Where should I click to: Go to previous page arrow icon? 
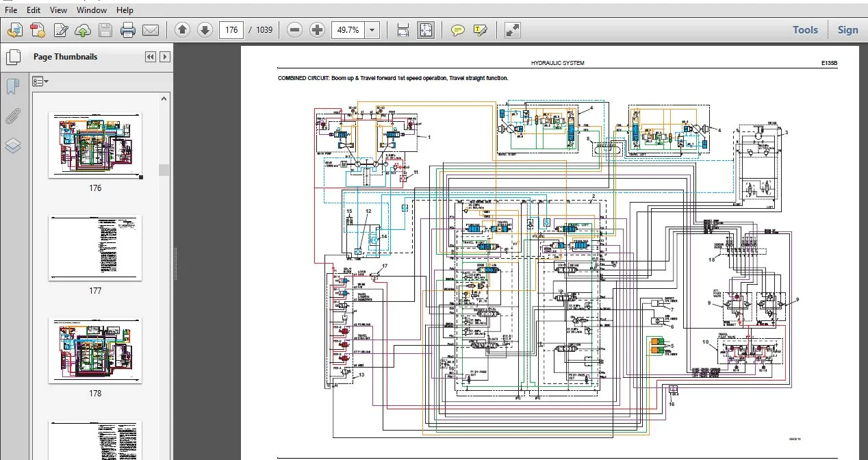182,30
